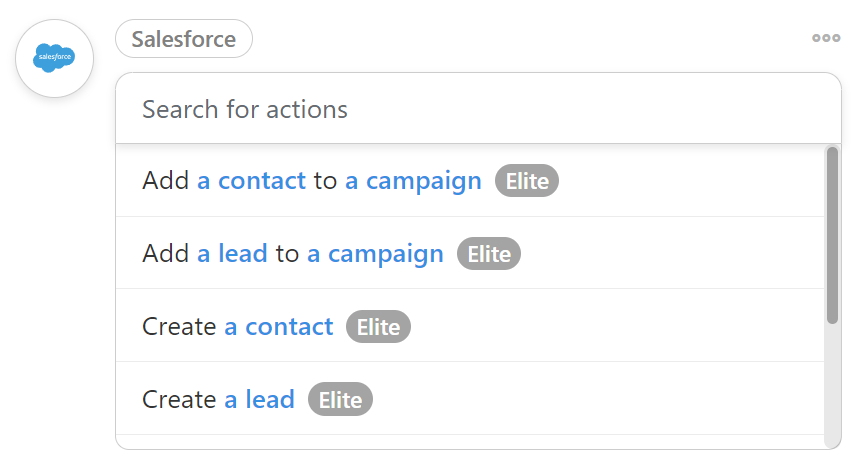
Task: Click 'a campaign' link in Add a lead row
Action: pos(375,254)
